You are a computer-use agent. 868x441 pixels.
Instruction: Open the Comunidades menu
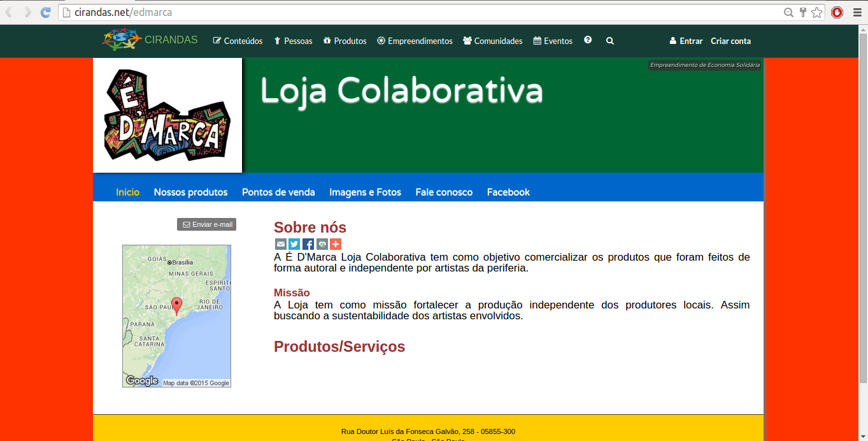(x=493, y=41)
